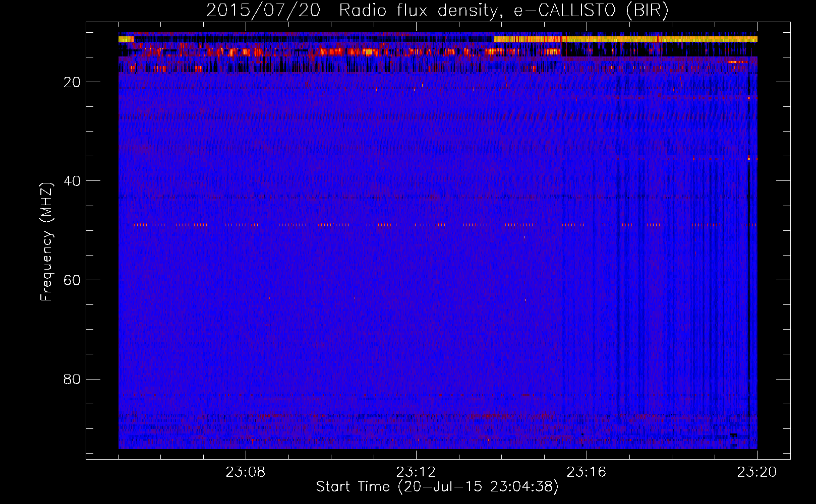The width and height of the screenshot is (816, 504).
Task: Click the 20 MHz frequency tick label
Action: tap(73, 82)
